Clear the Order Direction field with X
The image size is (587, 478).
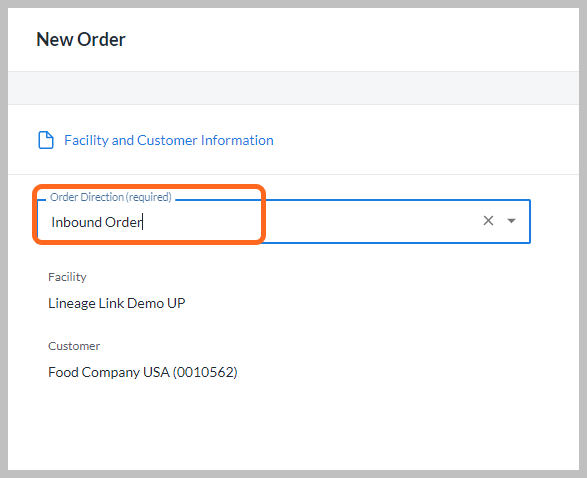pyautogui.click(x=488, y=221)
